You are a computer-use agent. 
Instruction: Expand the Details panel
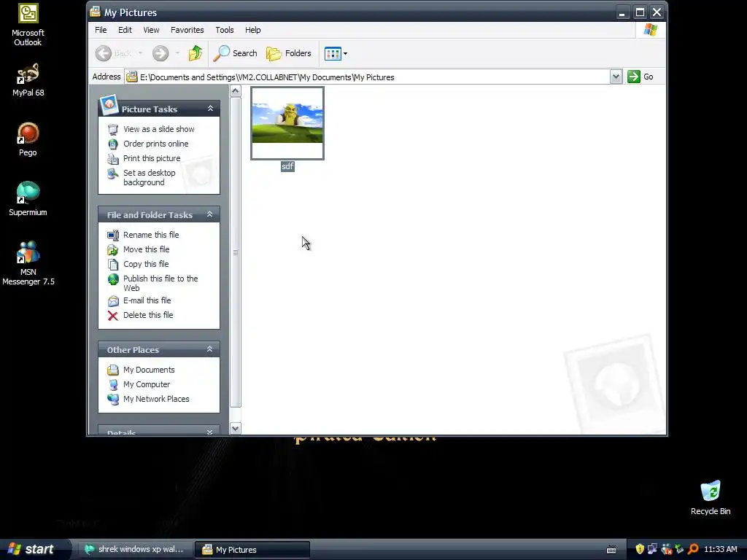coord(209,432)
